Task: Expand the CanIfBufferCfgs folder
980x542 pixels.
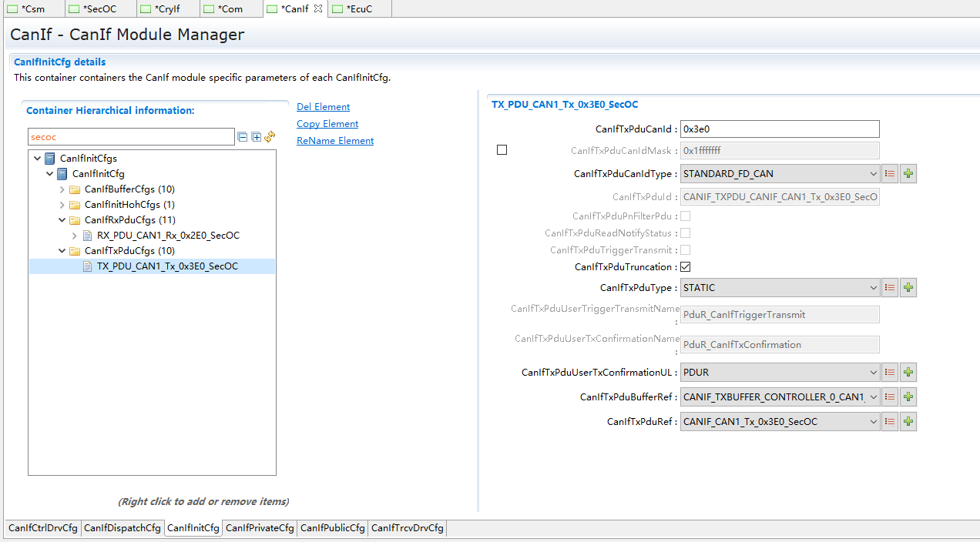Action: coord(62,189)
